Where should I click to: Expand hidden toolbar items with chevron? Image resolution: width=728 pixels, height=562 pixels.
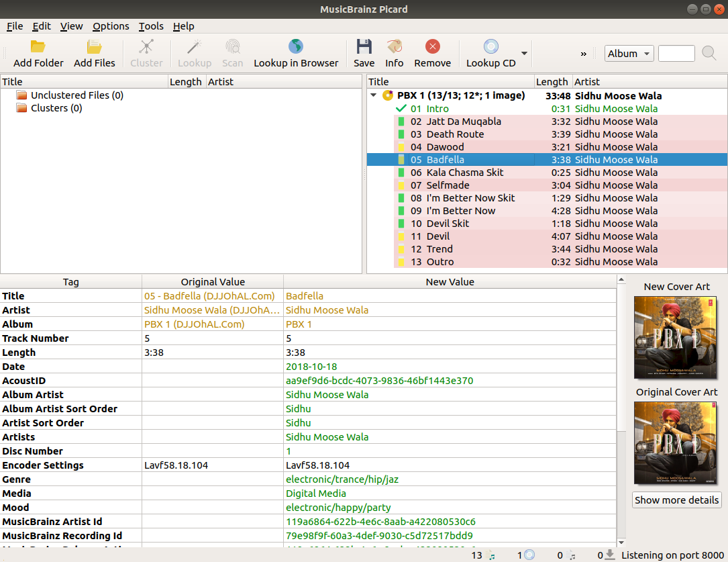pyautogui.click(x=584, y=54)
